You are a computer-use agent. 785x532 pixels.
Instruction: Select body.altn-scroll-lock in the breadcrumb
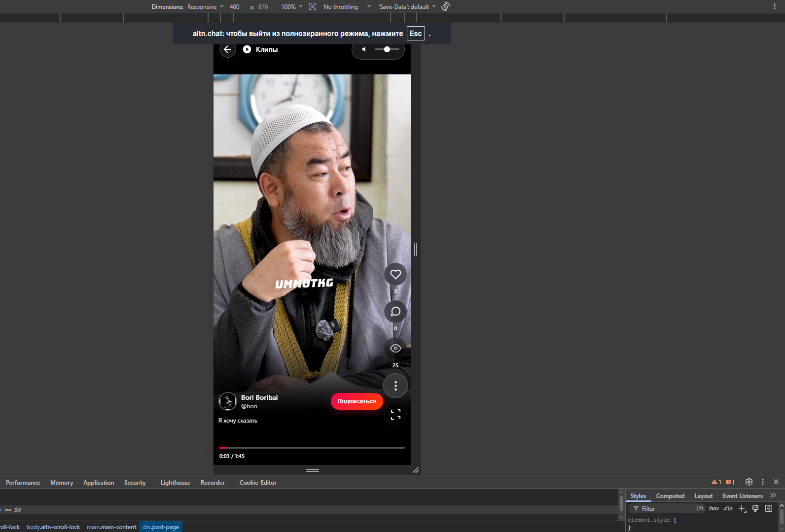click(x=53, y=527)
